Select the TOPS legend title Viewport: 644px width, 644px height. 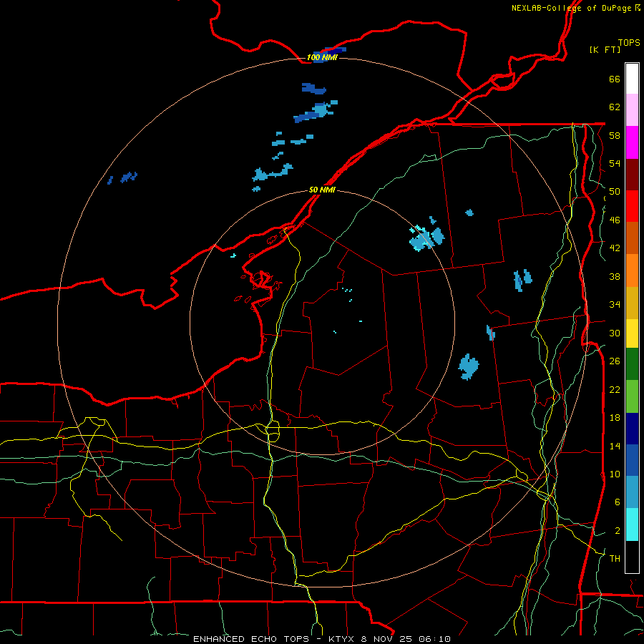point(629,43)
